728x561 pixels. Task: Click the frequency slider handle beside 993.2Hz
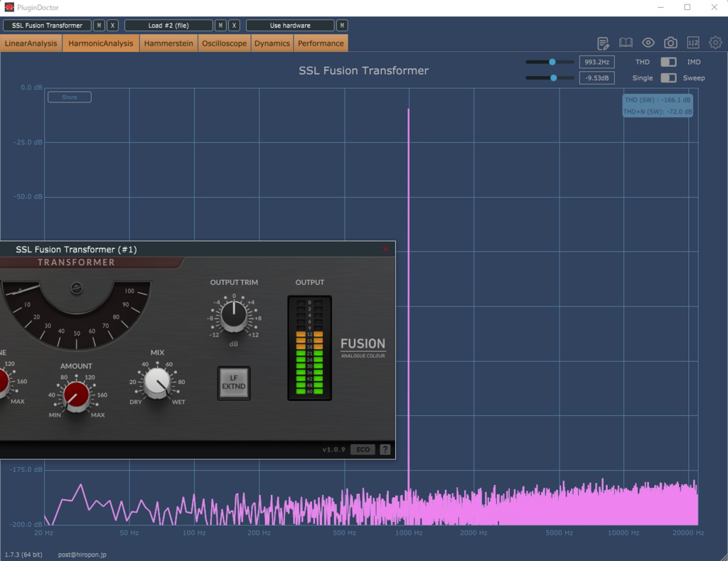[552, 62]
